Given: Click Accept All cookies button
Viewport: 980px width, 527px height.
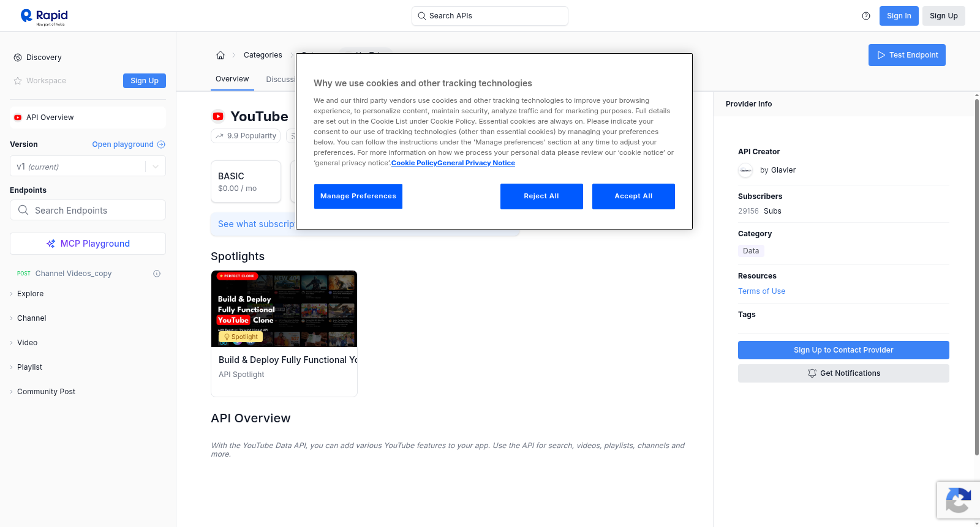Looking at the screenshot, I should [x=633, y=196].
